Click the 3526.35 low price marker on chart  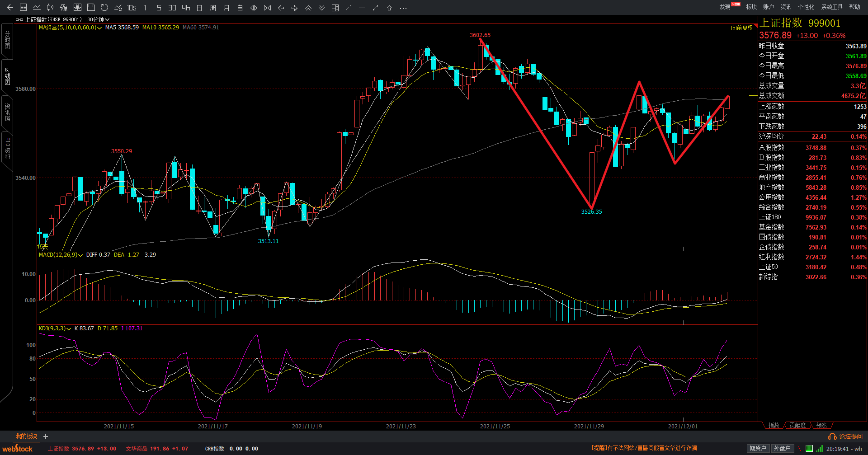click(591, 211)
